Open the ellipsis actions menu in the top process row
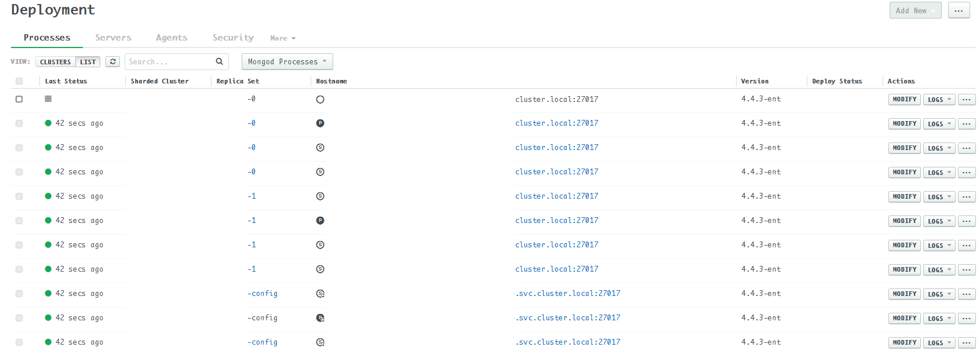 pyautogui.click(x=966, y=100)
